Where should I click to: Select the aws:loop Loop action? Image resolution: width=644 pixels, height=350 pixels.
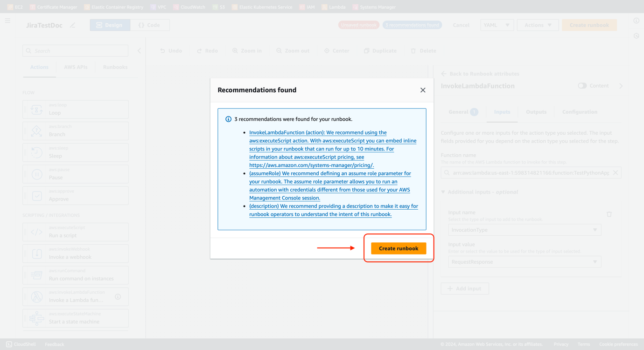76,110
